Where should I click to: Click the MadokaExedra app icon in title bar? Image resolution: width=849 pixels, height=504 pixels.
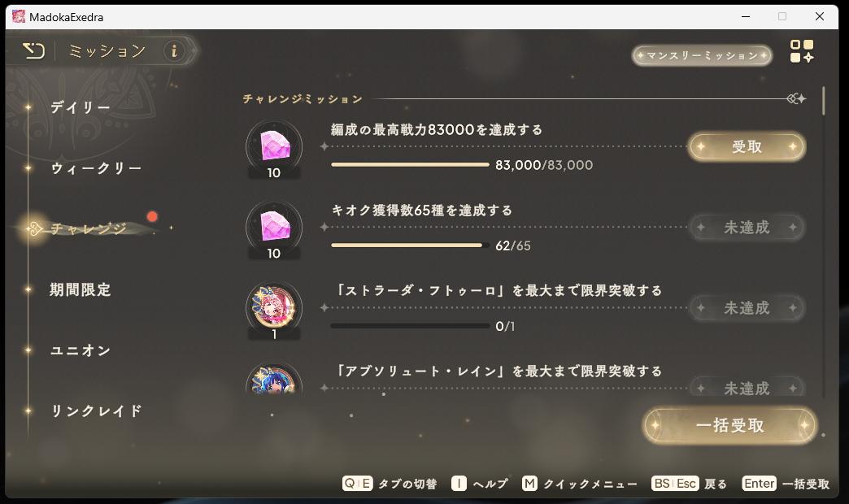(19, 17)
